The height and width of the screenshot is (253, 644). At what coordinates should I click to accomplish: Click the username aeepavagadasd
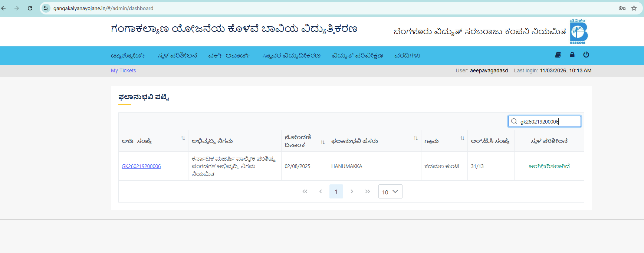[489, 70]
